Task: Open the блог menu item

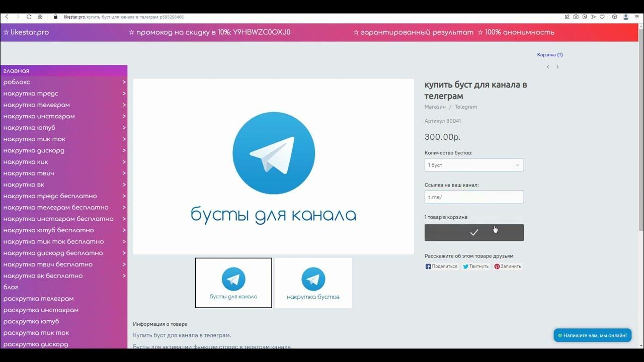Action: coord(63,287)
